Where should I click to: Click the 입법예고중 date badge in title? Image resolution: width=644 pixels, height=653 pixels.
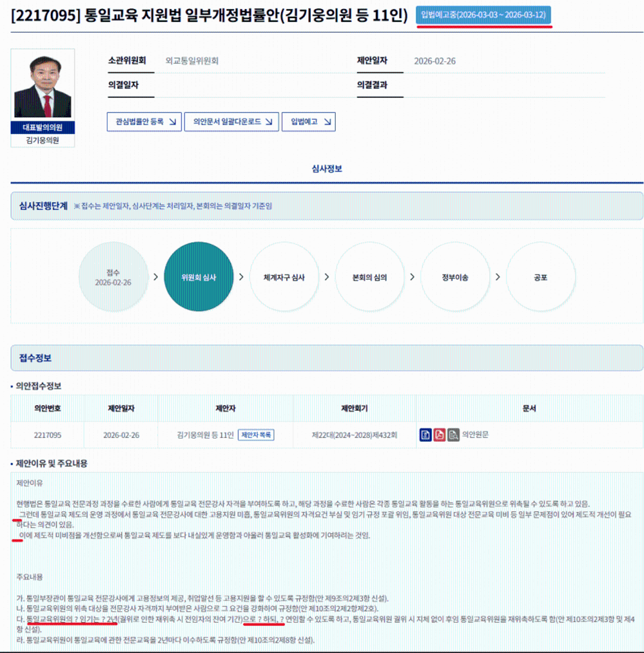pos(483,15)
